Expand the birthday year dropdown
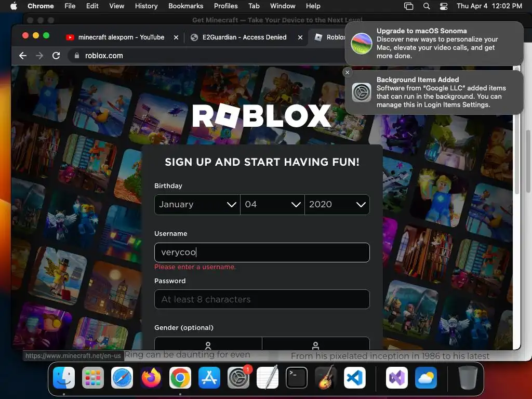 tap(337, 205)
